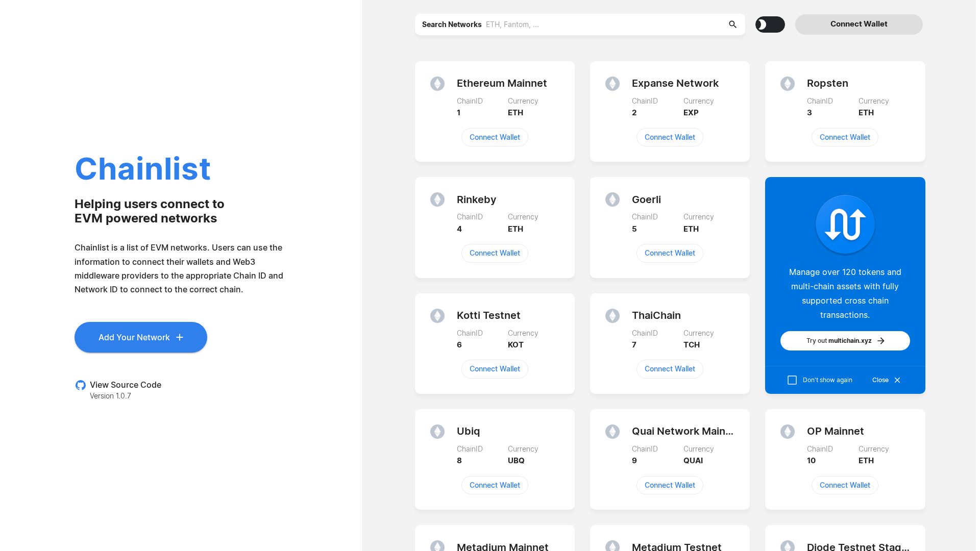Click the ThaiChain chain icon
The height and width of the screenshot is (551, 980).
[612, 316]
